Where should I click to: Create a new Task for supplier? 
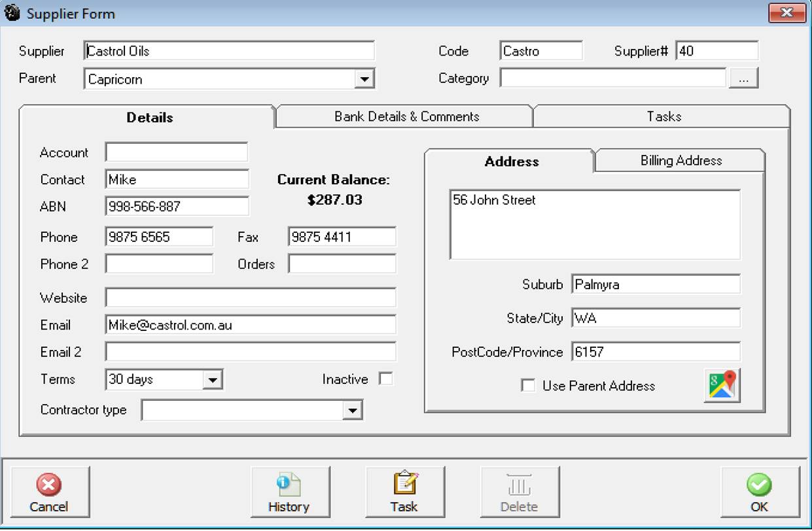pyautogui.click(x=404, y=492)
